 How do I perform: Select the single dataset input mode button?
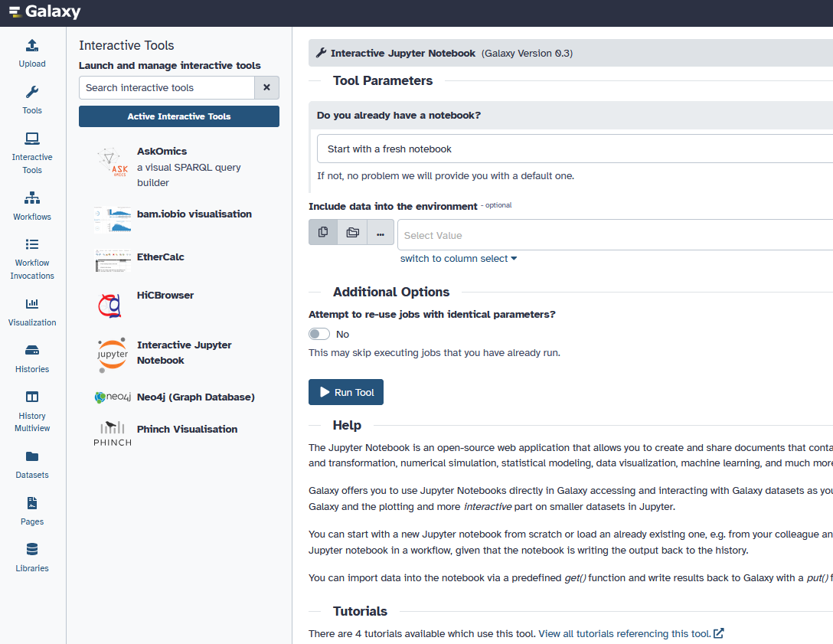point(323,233)
